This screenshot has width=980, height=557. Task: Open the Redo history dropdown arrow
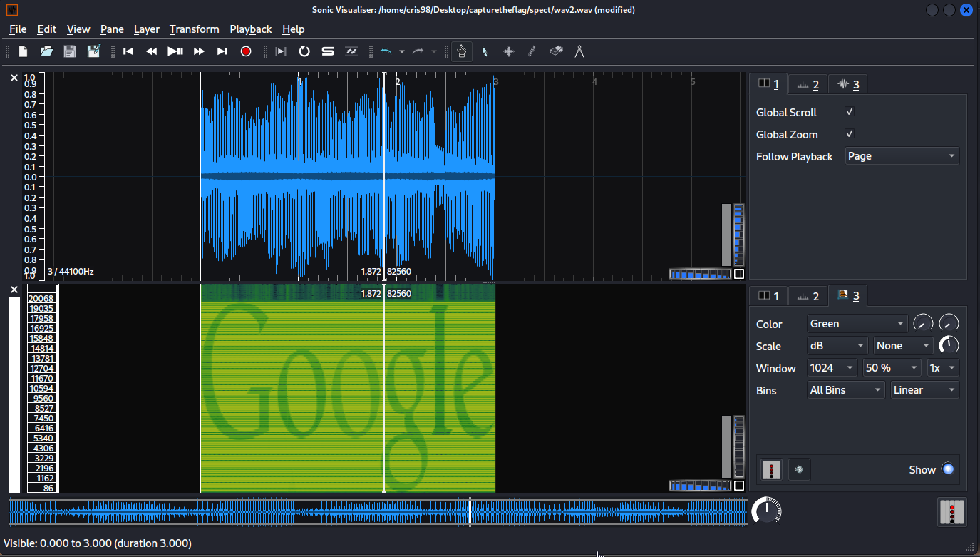tap(433, 51)
